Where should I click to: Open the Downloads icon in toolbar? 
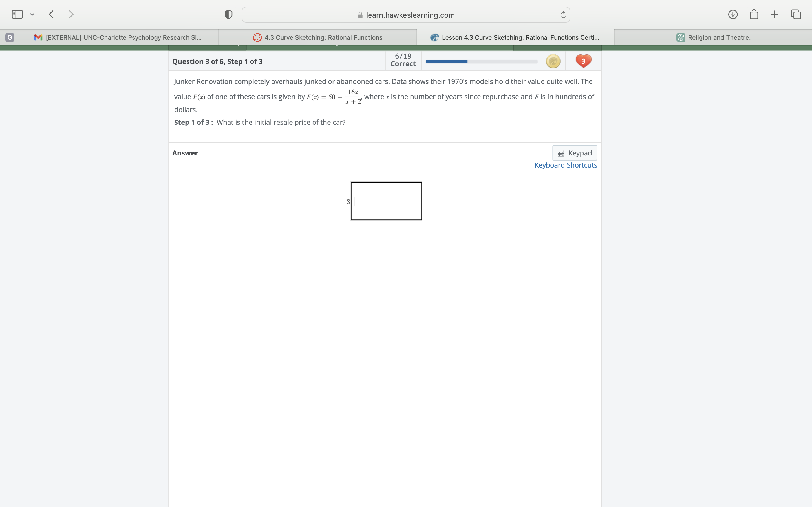coord(733,14)
